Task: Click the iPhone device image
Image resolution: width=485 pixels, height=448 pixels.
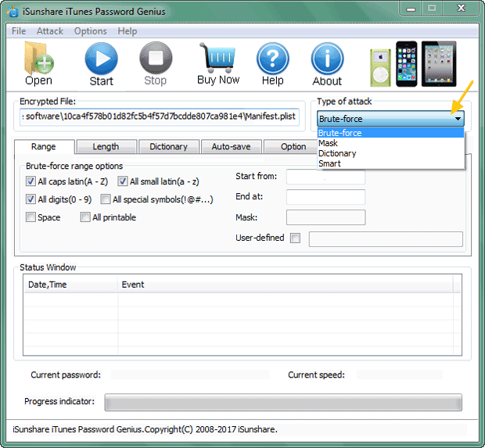Action: [407, 63]
